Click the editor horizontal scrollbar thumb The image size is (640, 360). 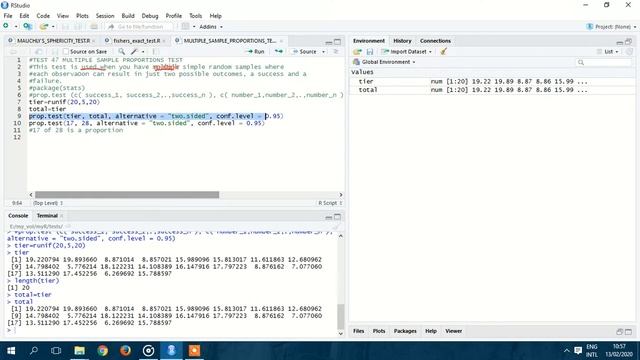(127, 195)
